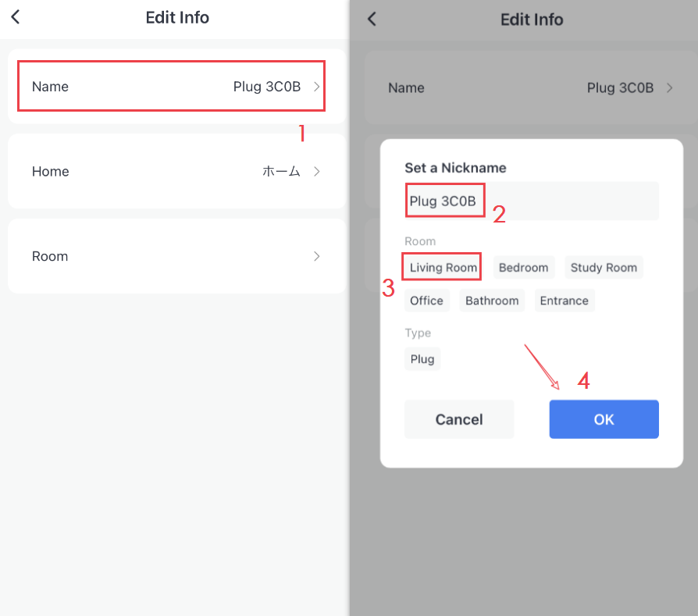Viewport: 698px width, 616px height.
Task: Select the Plug type tag
Action: click(x=422, y=359)
